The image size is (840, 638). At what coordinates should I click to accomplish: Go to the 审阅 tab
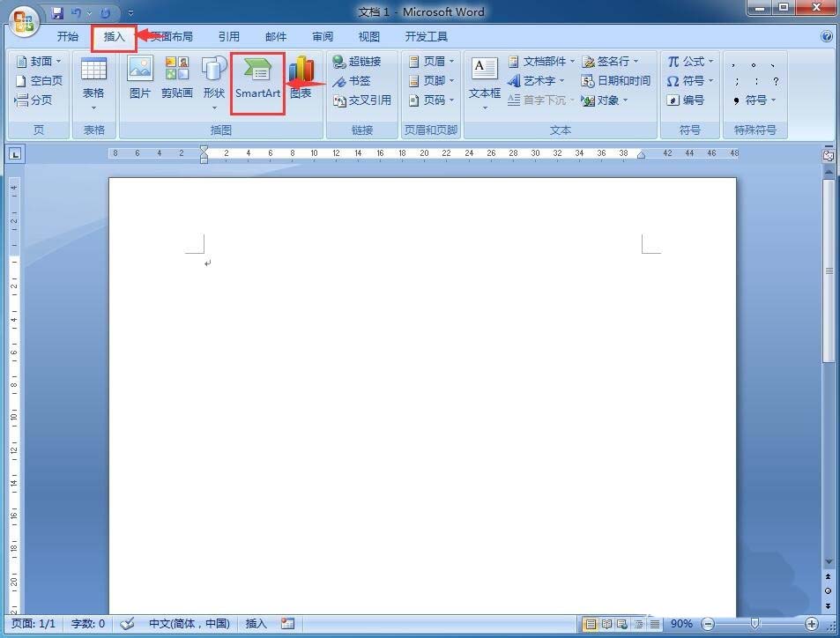(323, 36)
